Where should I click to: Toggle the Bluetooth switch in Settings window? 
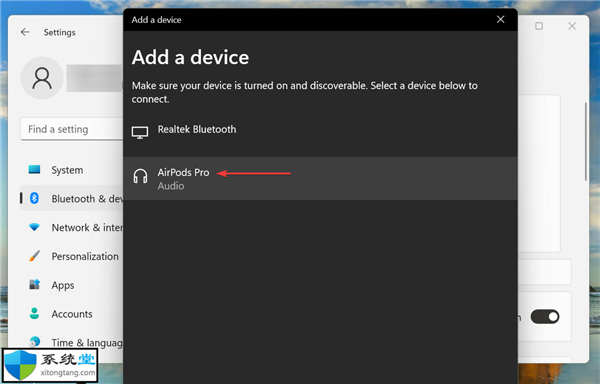click(545, 317)
